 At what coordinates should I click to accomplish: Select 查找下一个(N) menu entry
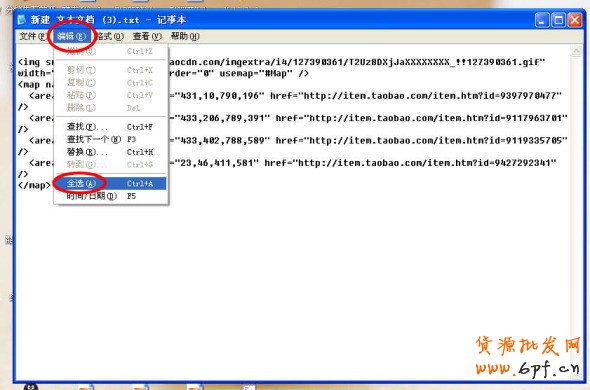pyautogui.click(x=110, y=139)
